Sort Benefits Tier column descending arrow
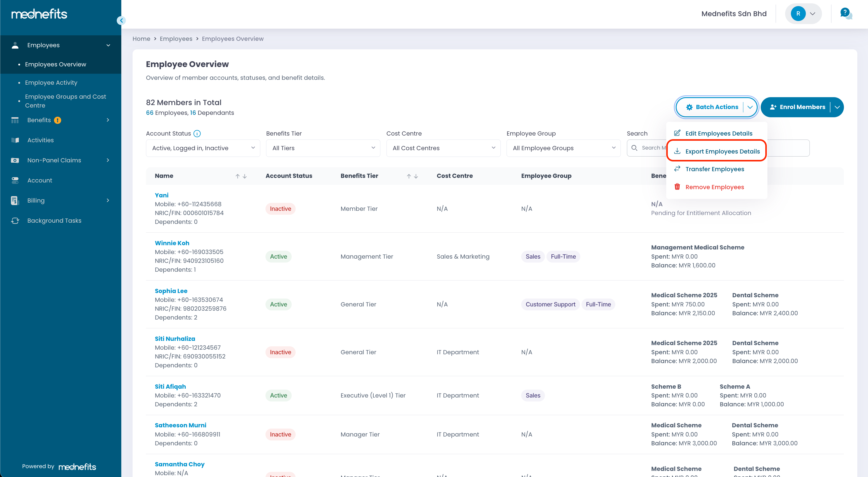This screenshot has height=477, width=868. click(x=416, y=176)
